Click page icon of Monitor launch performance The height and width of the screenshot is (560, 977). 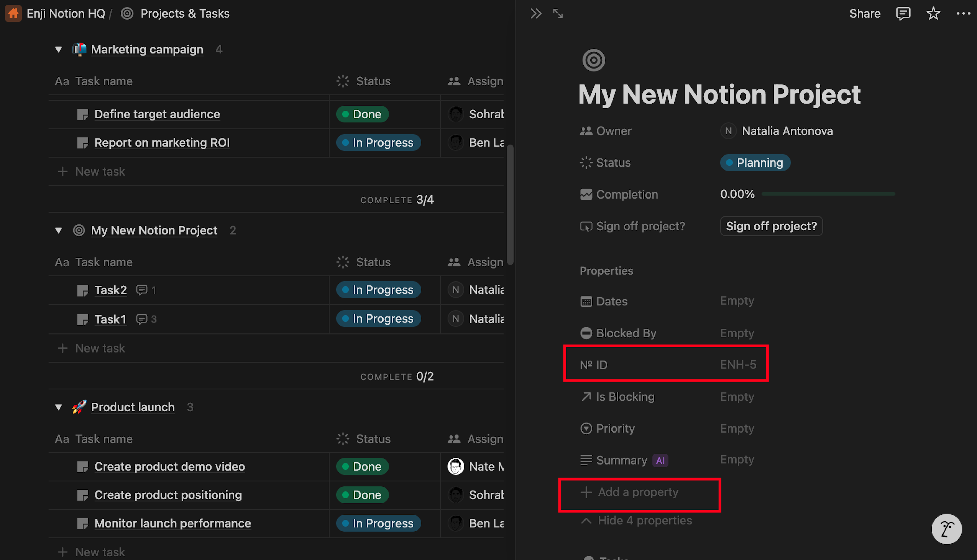click(82, 523)
